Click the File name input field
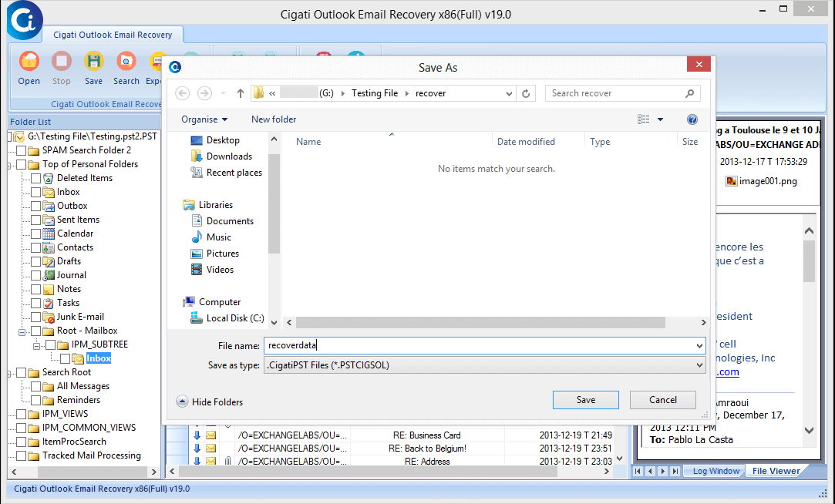Viewport: 835px width, 504px height. pyautogui.click(x=485, y=345)
